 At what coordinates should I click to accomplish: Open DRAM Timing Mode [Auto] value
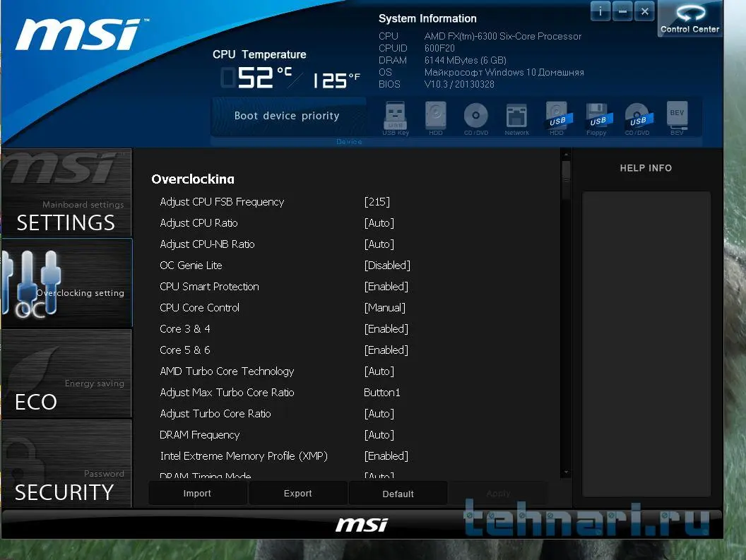[x=379, y=475]
